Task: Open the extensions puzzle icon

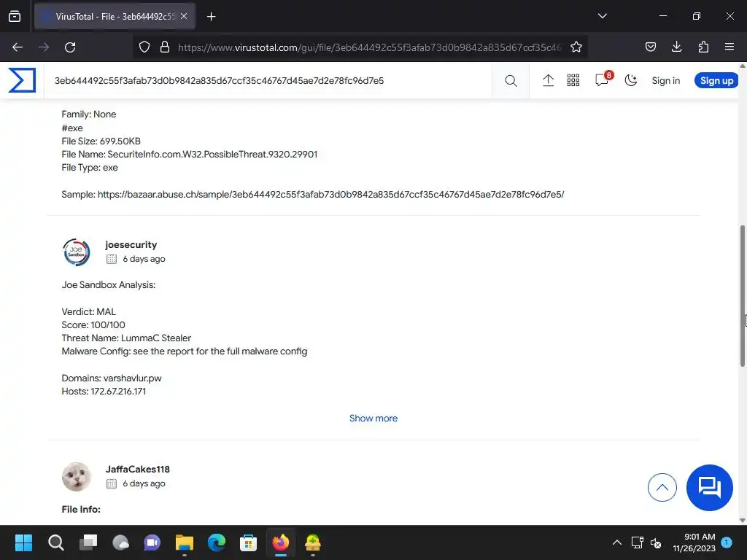Action: point(703,47)
